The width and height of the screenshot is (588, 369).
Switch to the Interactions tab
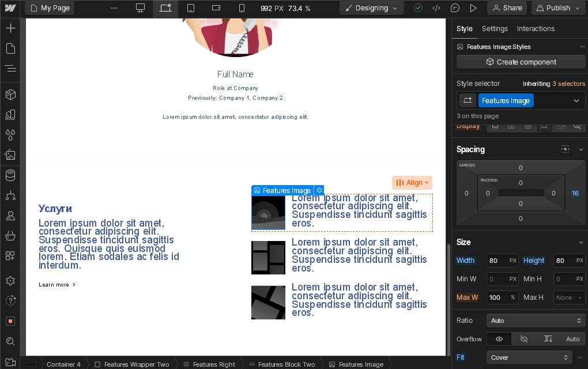coord(536,29)
